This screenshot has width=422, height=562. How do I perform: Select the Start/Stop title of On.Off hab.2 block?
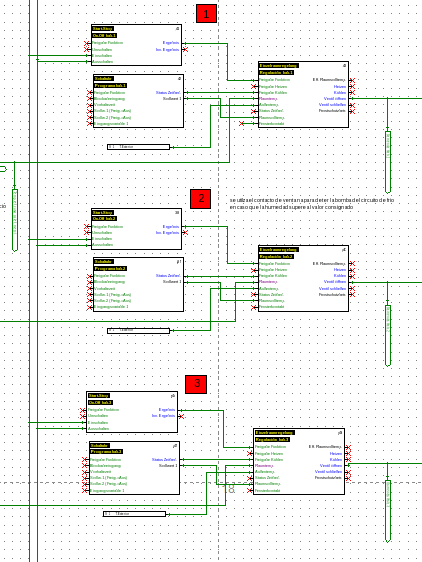click(103, 213)
